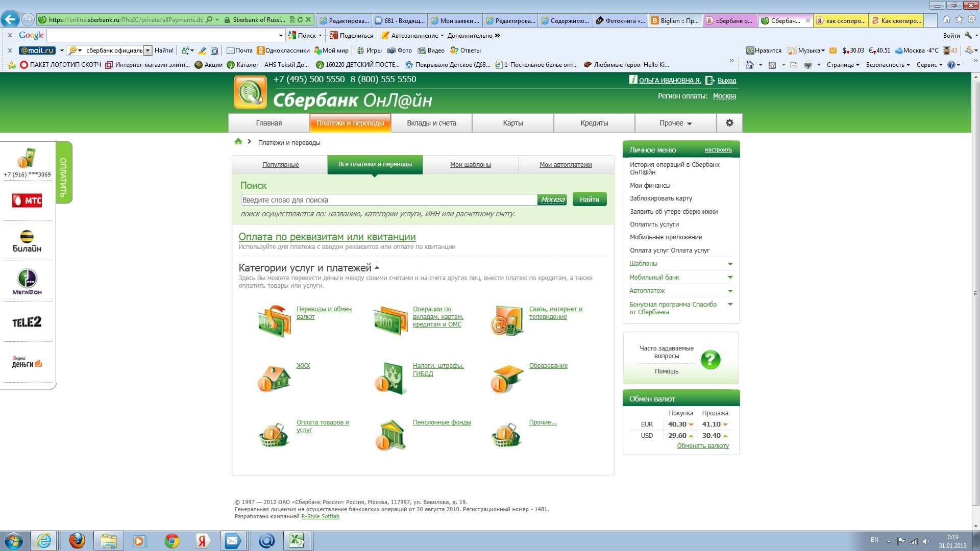
Task: Click the payment search input field
Action: click(389, 200)
